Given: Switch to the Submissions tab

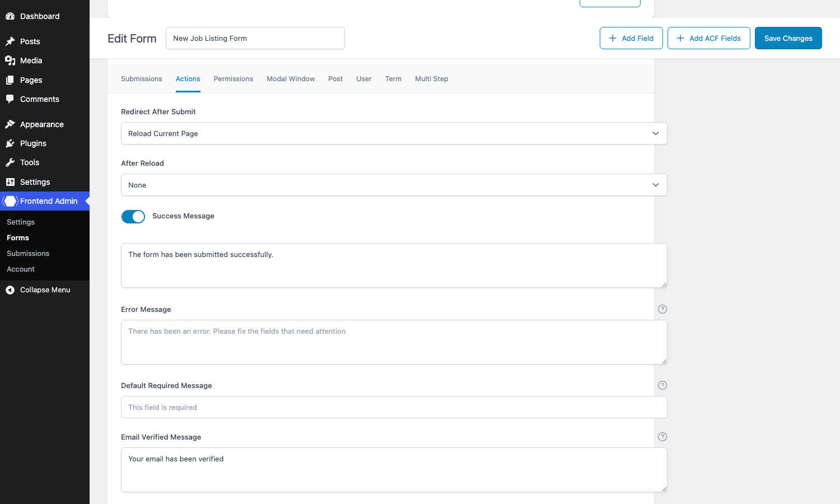Looking at the screenshot, I should point(142,79).
